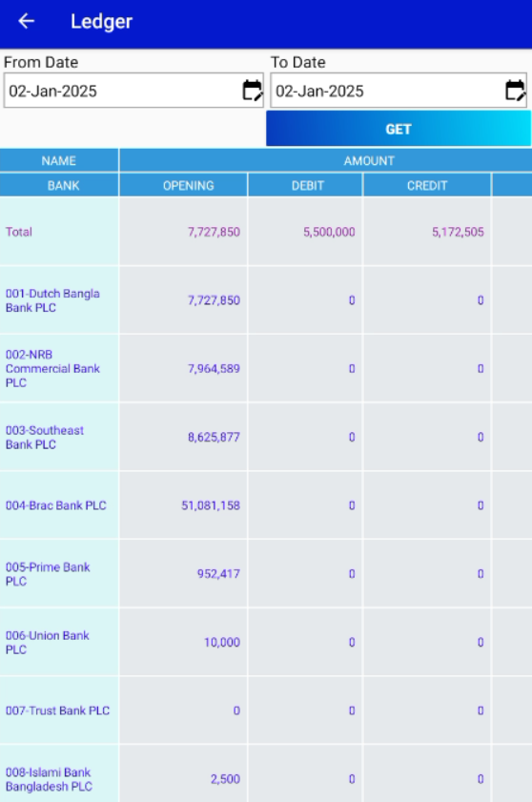Click the DEBIT column header

308,185
